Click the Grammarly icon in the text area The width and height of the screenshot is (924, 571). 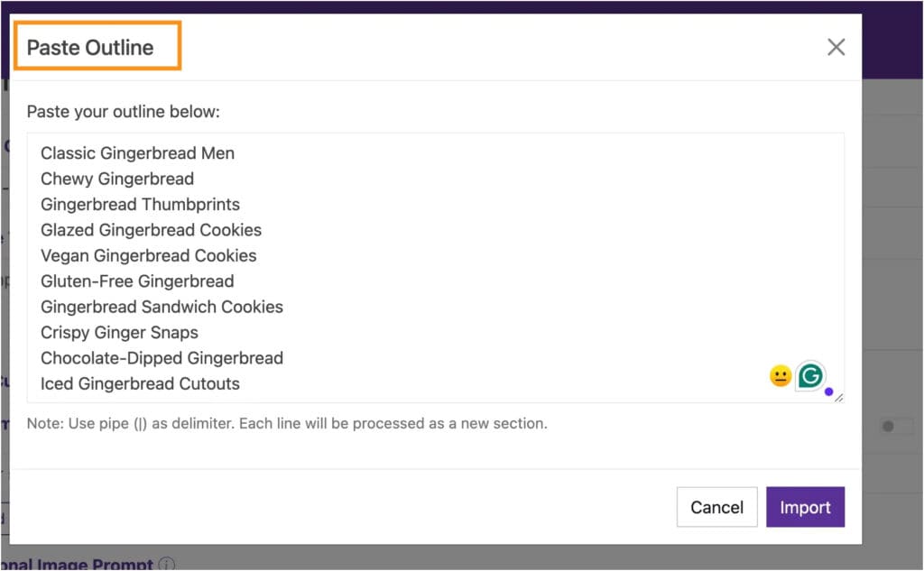click(810, 375)
